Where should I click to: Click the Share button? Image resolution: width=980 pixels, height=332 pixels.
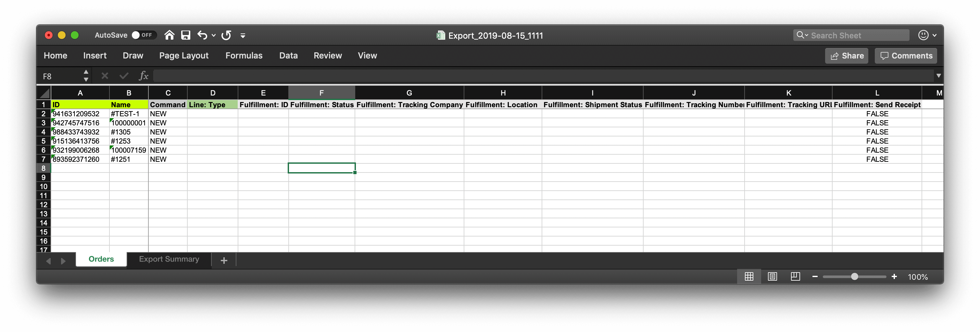pos(847,56)
